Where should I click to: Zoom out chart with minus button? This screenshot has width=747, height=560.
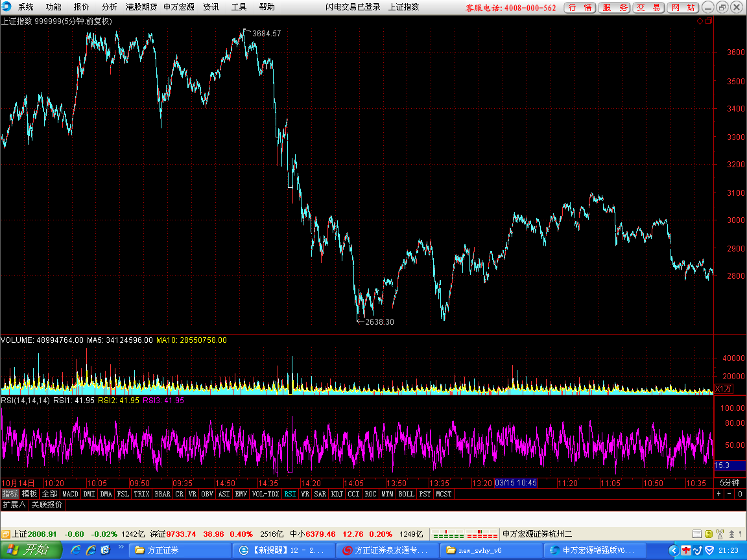point(729,494)
